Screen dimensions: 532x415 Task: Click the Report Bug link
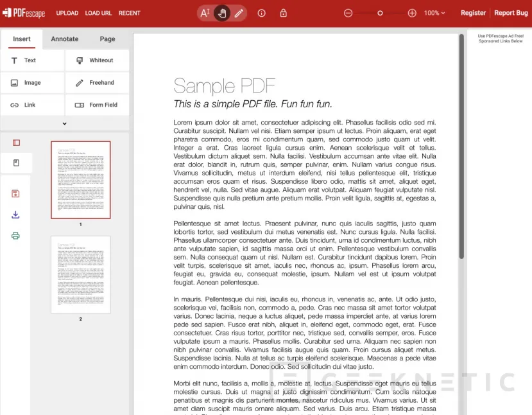click(x=511, y=13)
